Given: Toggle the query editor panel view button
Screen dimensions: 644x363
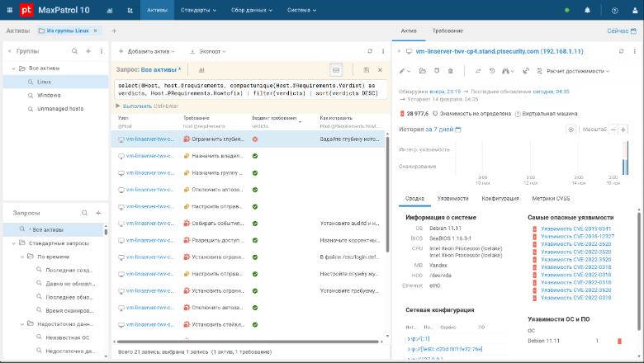Looking at the screenshot, I should (x=335, y=70).
